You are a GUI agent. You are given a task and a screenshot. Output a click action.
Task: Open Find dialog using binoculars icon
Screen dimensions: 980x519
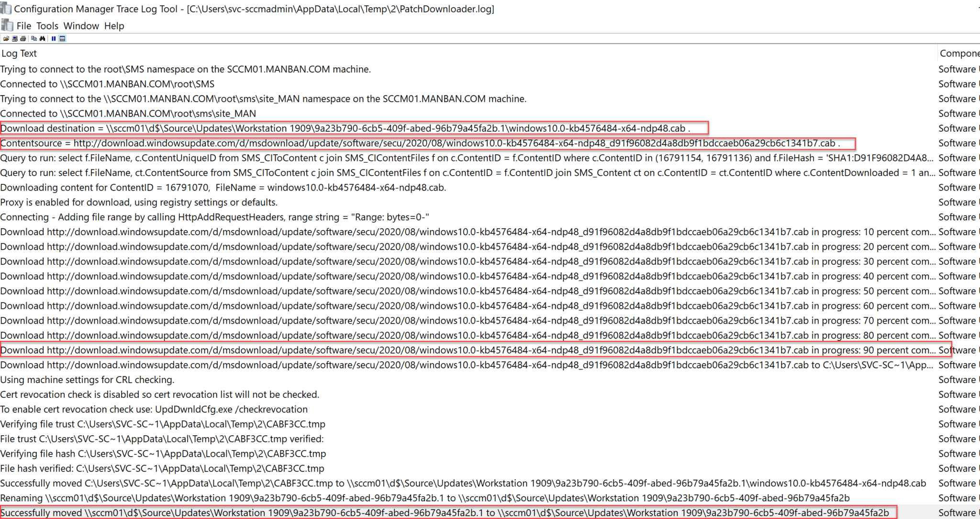(x=42, y=39)
